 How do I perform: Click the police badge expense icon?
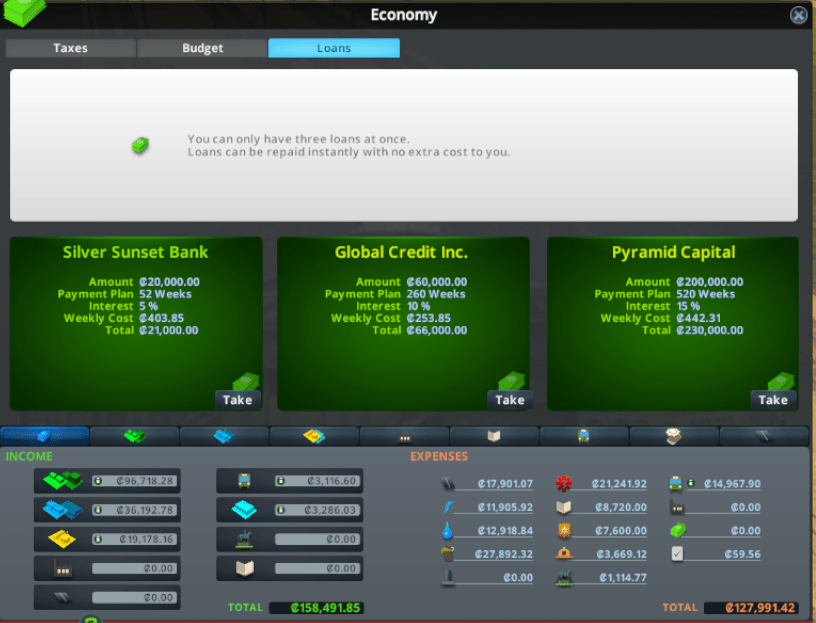564,531
